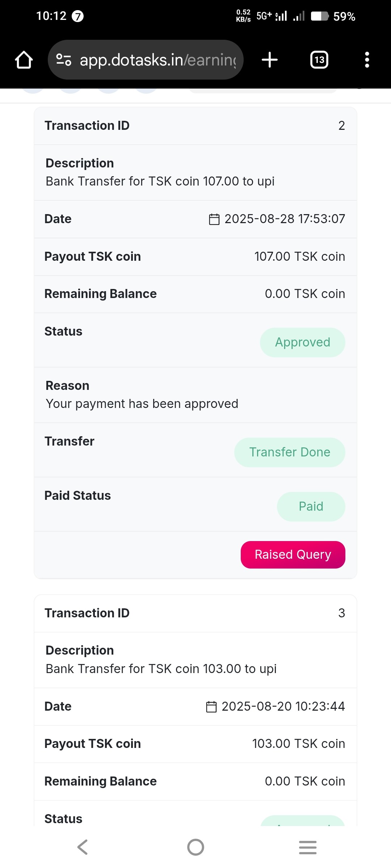
Task: Tap the Transfer Done badge
Action: 290,452
